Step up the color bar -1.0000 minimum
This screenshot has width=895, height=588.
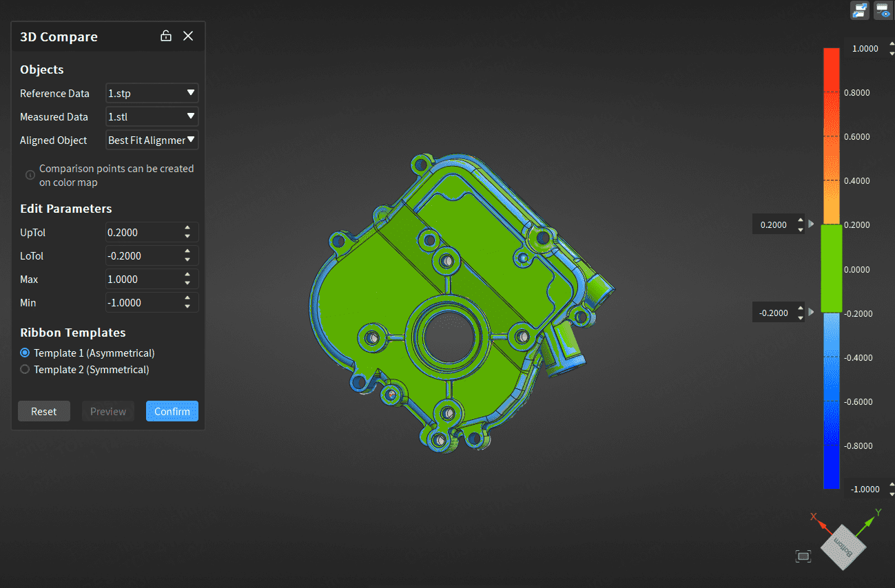coord(892,485)
